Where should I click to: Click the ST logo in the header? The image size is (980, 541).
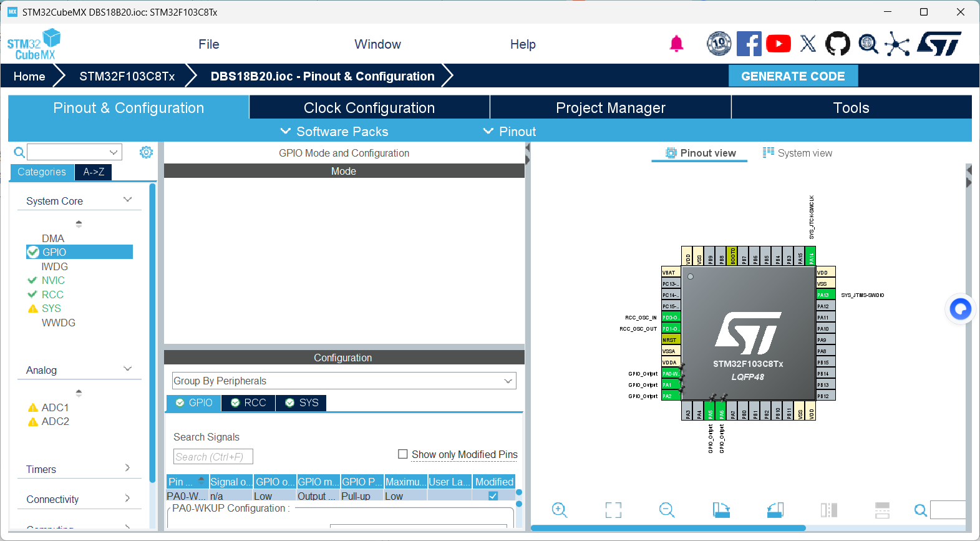click(939, 44)
